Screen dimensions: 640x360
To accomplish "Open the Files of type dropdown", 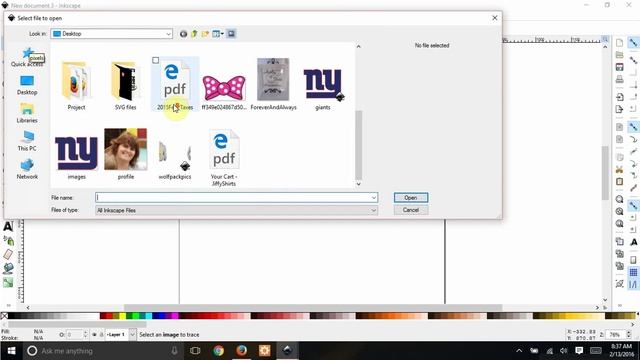I will tap(236, 210).
